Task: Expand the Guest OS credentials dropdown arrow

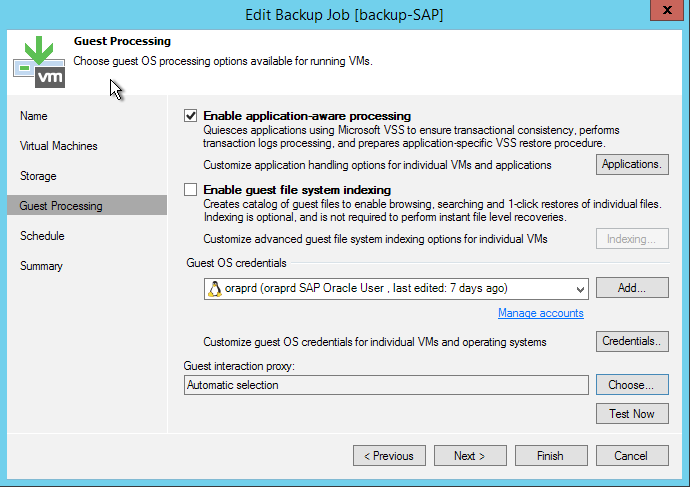Action: [580, 289]
